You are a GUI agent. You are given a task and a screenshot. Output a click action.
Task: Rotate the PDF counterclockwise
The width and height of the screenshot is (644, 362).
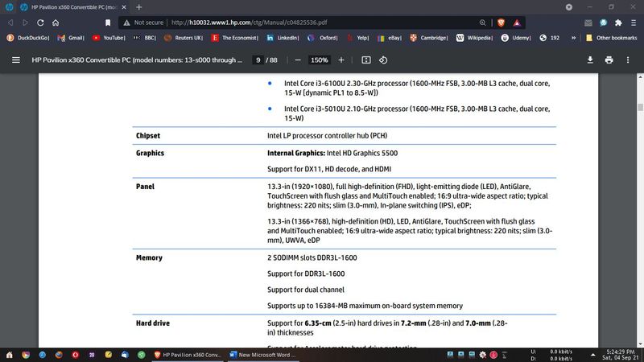[383, 60]
